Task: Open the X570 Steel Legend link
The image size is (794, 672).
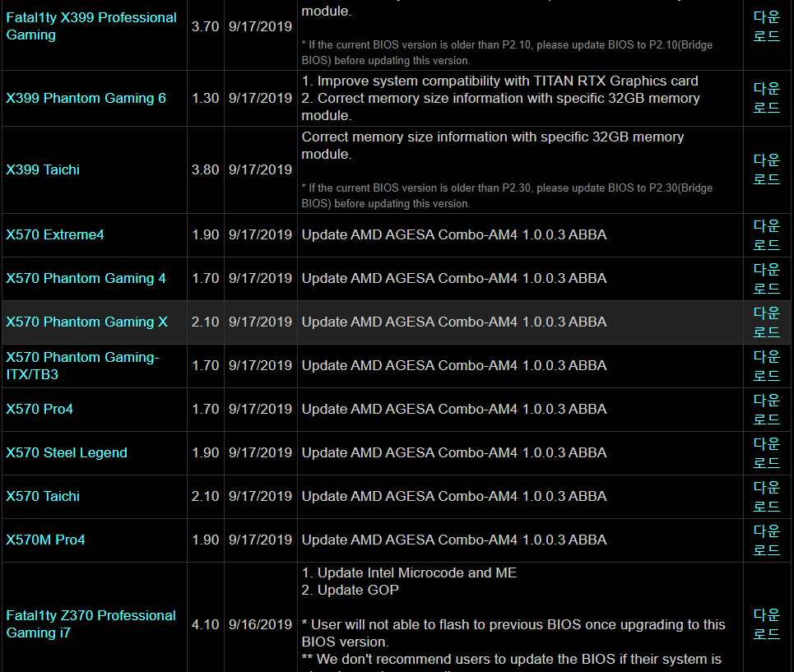Action: [67, 452]
